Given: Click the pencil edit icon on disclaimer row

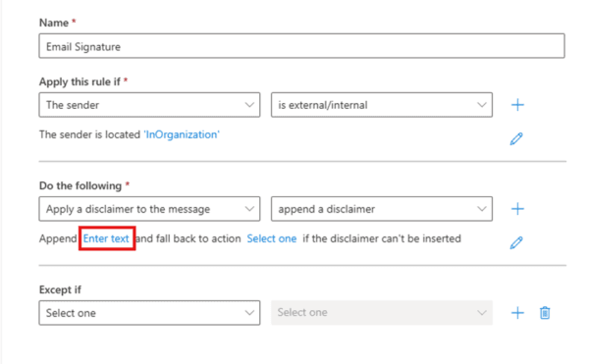Looking at the screenshot, I should click(516, 242).
